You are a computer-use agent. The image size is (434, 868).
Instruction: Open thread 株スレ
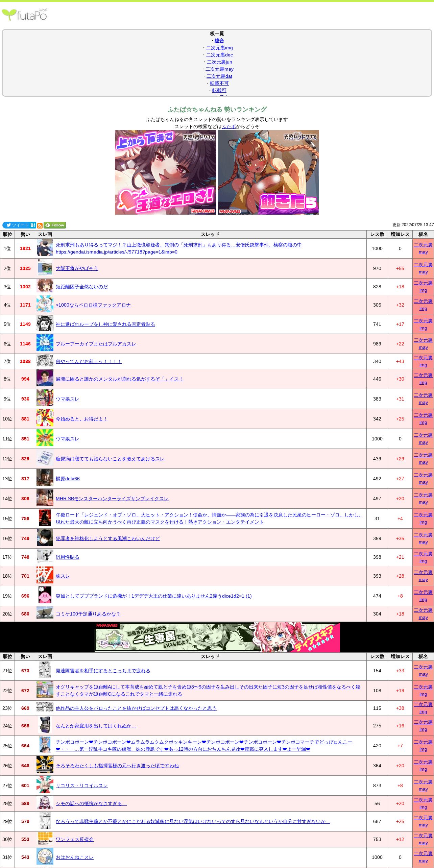[x=63, y=576]
